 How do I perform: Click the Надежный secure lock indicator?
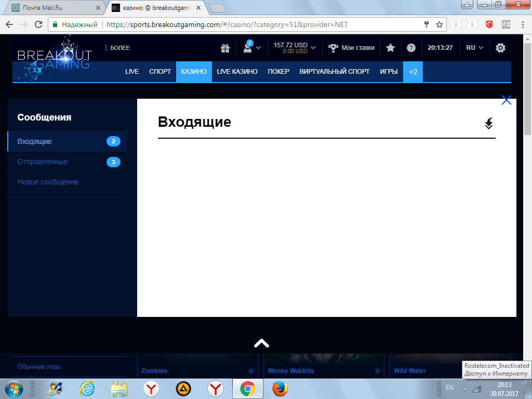75,24
